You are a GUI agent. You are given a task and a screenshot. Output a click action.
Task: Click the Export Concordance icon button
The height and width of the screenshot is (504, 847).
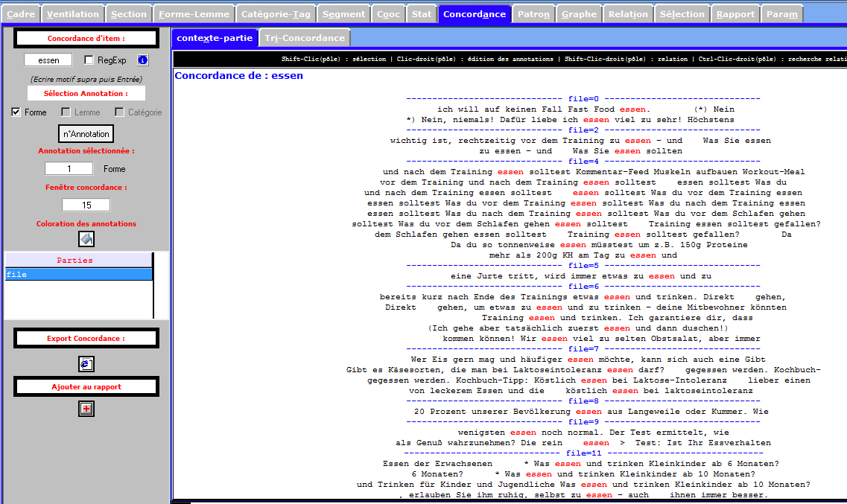(86, 364)
